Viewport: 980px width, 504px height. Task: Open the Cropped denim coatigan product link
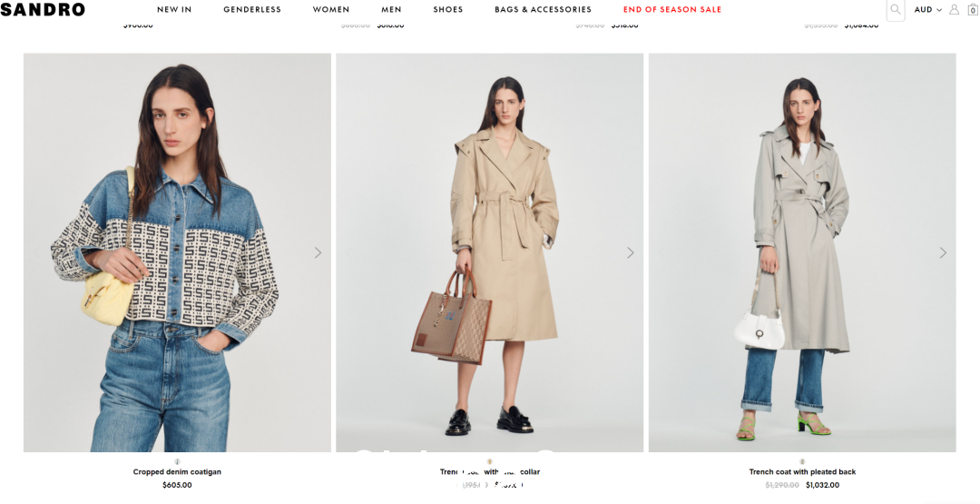177,472
